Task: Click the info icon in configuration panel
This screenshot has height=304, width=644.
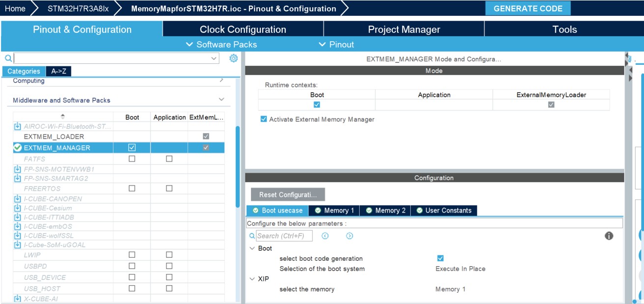Action: click(609, 236)
